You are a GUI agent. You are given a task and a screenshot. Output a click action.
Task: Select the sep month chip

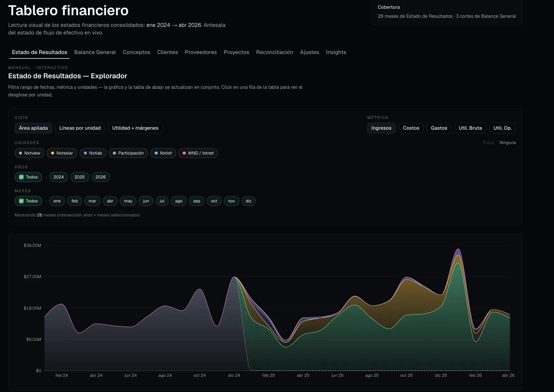click(197, 201)
